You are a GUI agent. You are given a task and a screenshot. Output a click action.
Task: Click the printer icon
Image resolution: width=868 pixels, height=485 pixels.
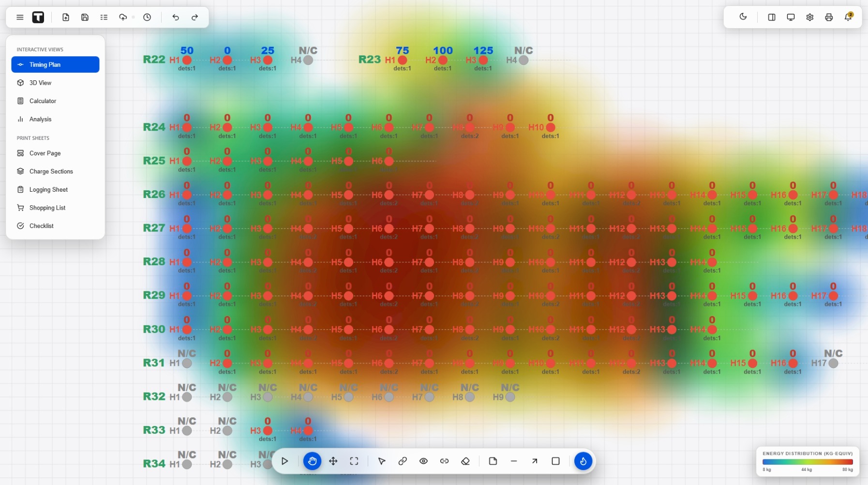[829, 17]
